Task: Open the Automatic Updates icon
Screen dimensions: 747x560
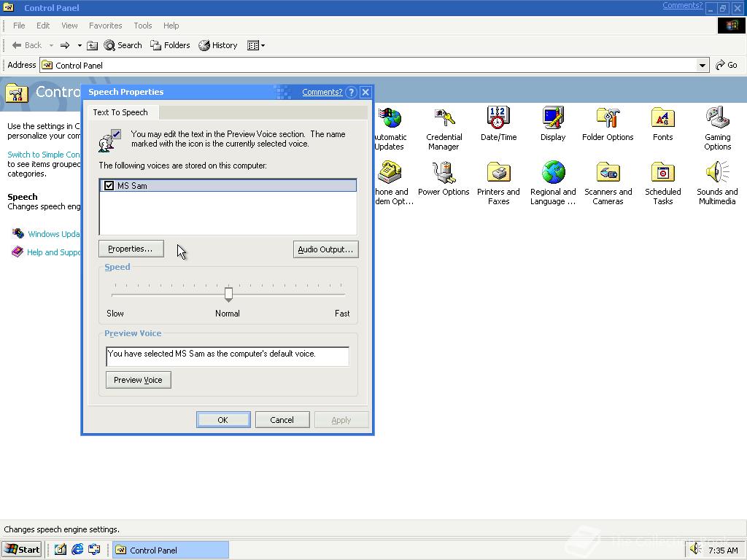Action: click(390, 128)
